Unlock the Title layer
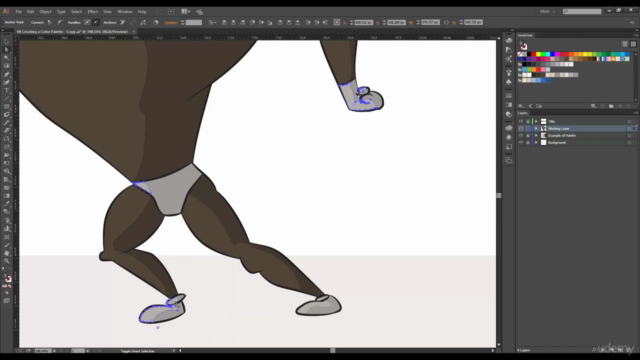The image size is (640, 360). coord(527,121)
